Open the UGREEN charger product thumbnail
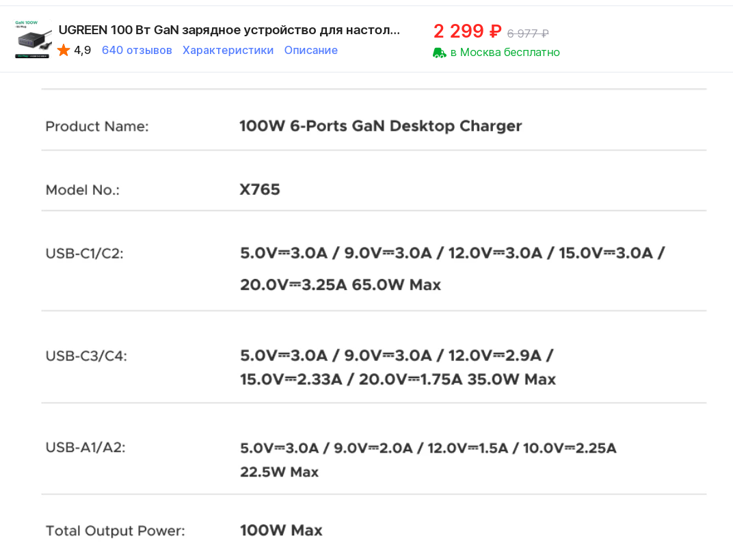Image resolution: width=733 pixels, height=560 pixels. pyautogui.click(x=34, y=39)
